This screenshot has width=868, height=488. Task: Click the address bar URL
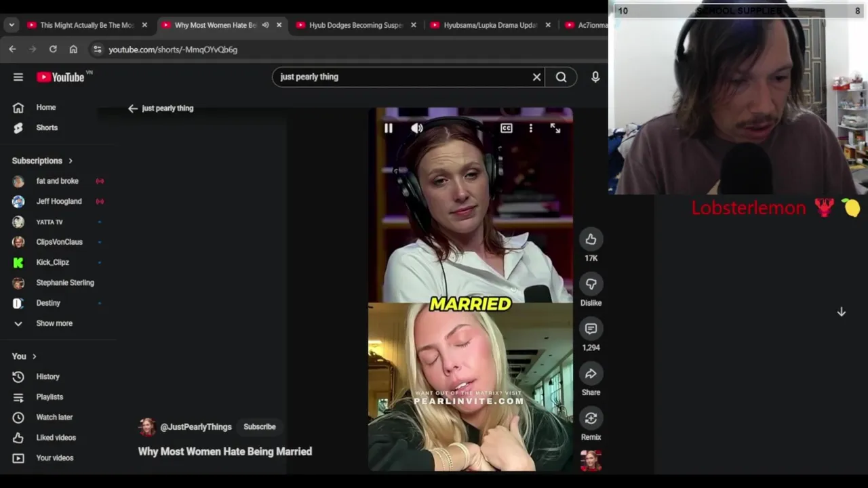173,49
